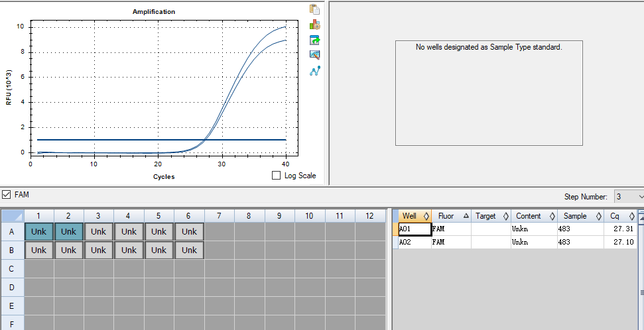This screenshot has height=330, width=644.
Task: Click the 'No wells designated as Sample Type standard' message
Action: point(489,47)
